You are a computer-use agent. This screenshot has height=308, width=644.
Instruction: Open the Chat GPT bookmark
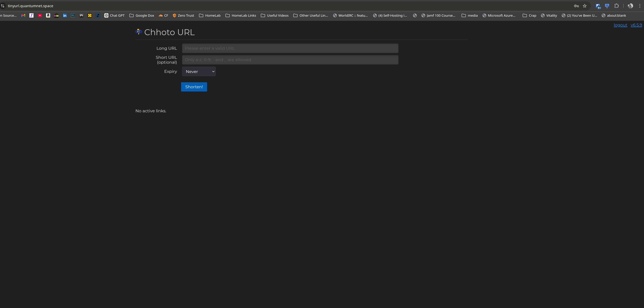click(114, 16)
